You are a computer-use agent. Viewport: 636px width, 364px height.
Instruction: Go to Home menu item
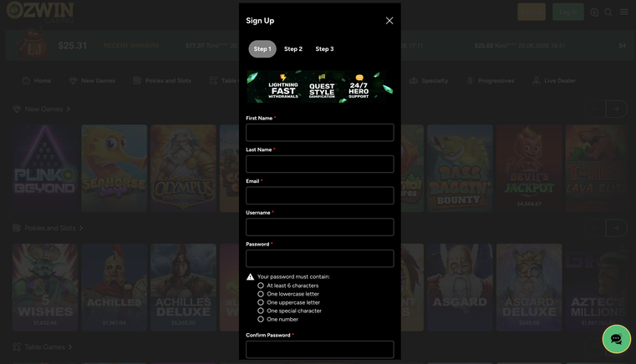point(37,81)
